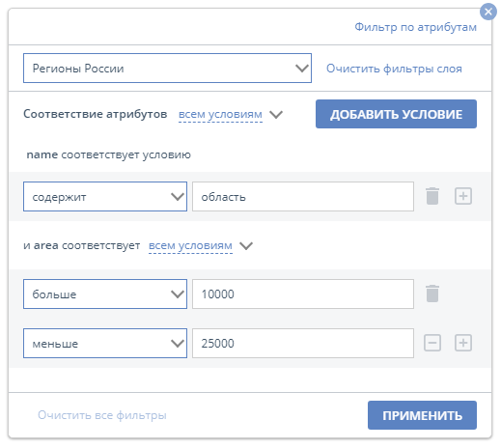Click the 'ДОБАВИТЬ УСЛОВИЕ' button
Screen dimensions: 501x448
click(x=396, y=114)
